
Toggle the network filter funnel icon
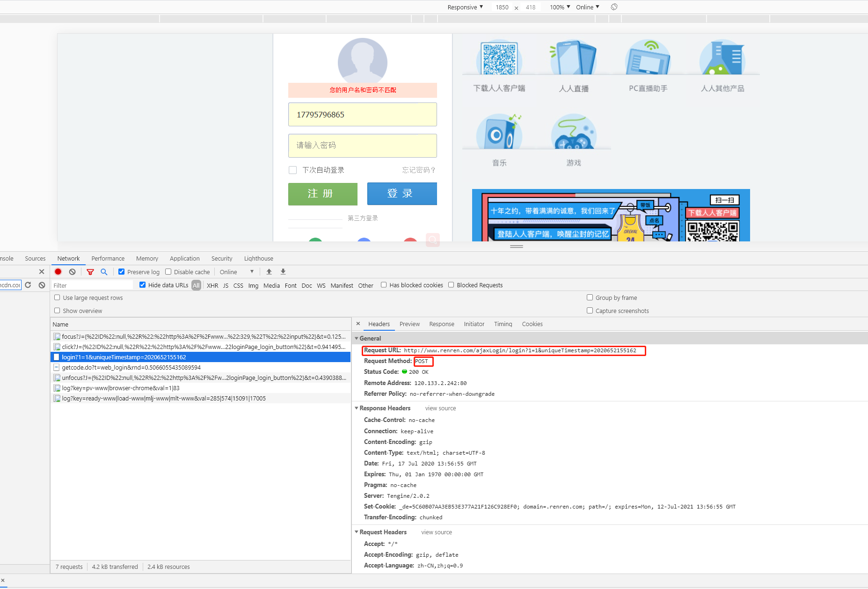click(x=90, y=272)
